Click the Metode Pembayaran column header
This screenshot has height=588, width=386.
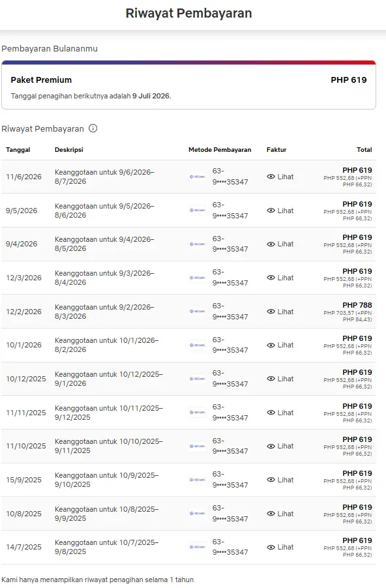220,150
